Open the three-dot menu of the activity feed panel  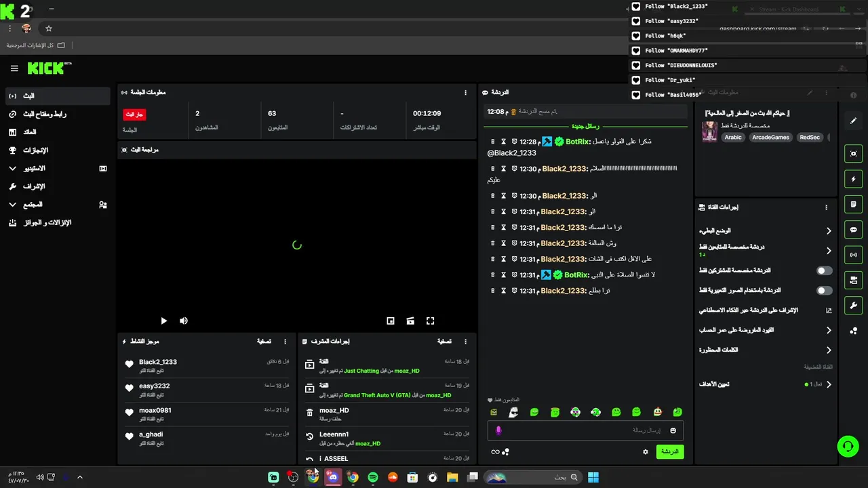285,342
